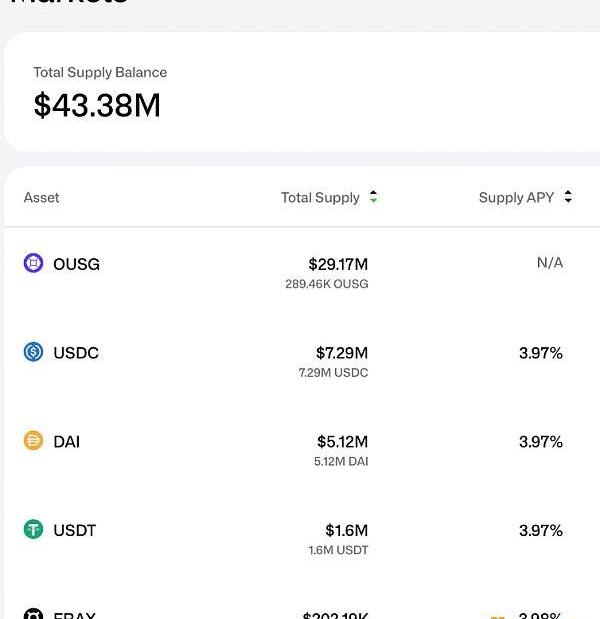
Task: Click the DAI $5.12M supply value
Action: tap(341, 441)
